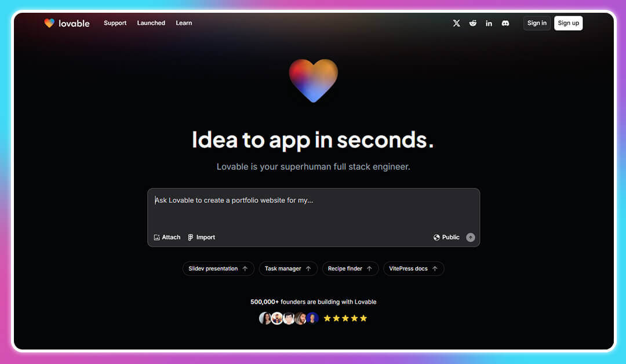Image resolution: width=626 pixels, height=364 pixels.
Task: Open Lovable's Reddit community icon
Action: [473, 23]
